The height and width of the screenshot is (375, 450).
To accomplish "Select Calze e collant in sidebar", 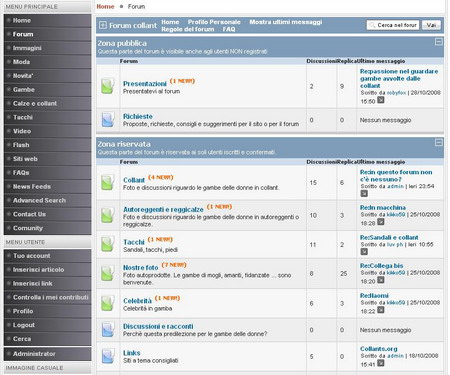I will click(47, 103).
